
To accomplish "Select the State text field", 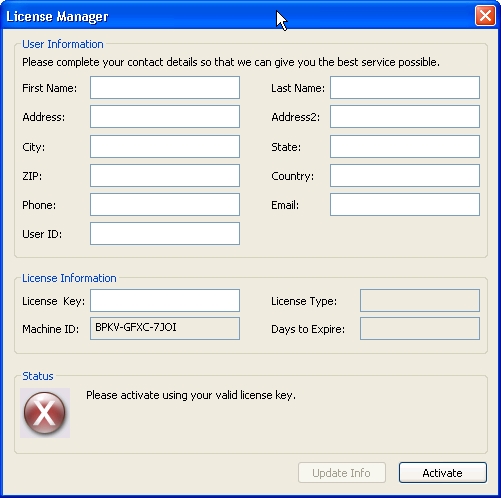I will tap(405, 146).
